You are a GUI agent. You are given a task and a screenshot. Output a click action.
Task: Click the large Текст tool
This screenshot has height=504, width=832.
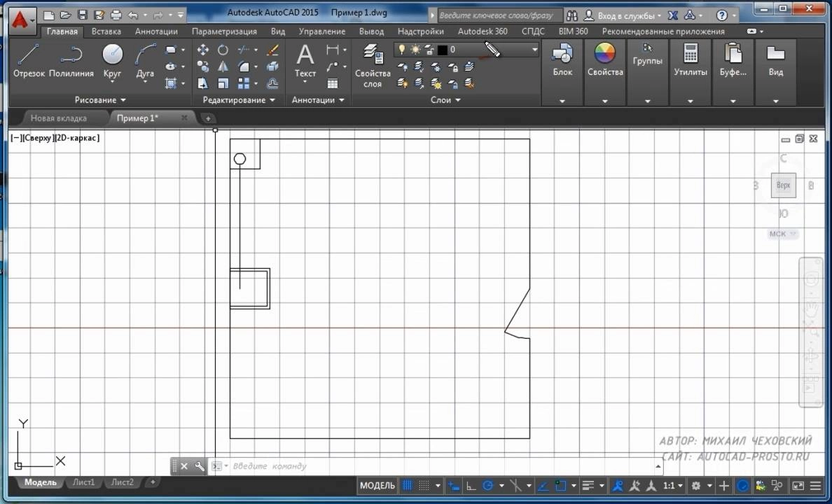[305, 61]
